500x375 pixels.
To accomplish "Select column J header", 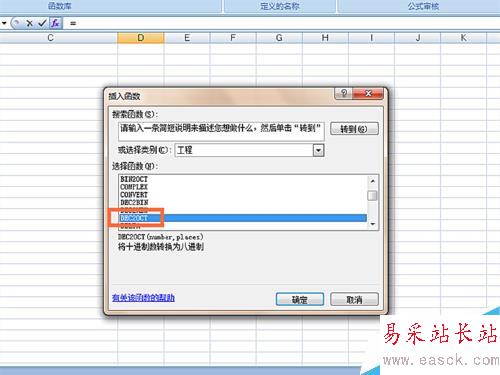I will (x=418, y=38).
